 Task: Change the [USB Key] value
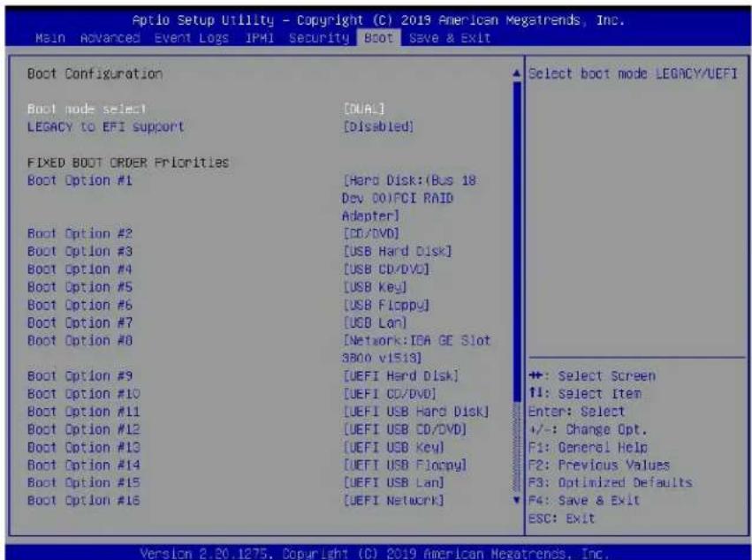[x=375, y=287]
